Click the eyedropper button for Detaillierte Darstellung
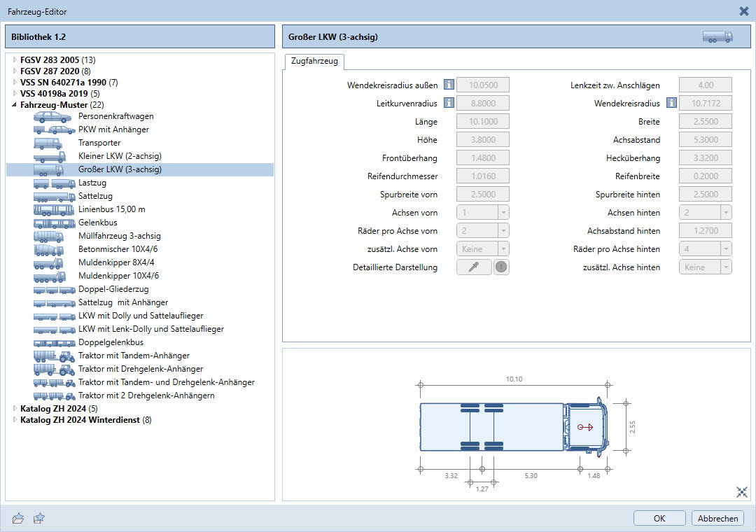 point(474,267)
